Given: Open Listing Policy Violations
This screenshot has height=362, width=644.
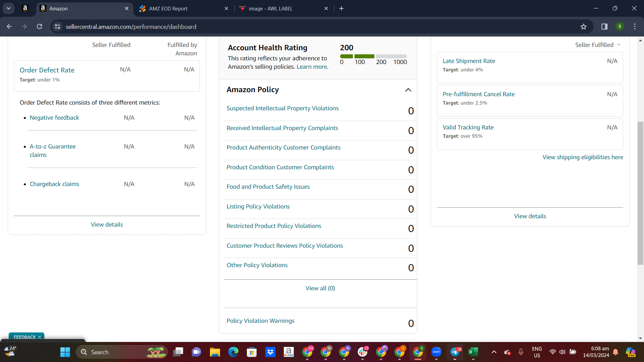Looking at the screenshot, I should pyautogui.click(x=258, y=206).
